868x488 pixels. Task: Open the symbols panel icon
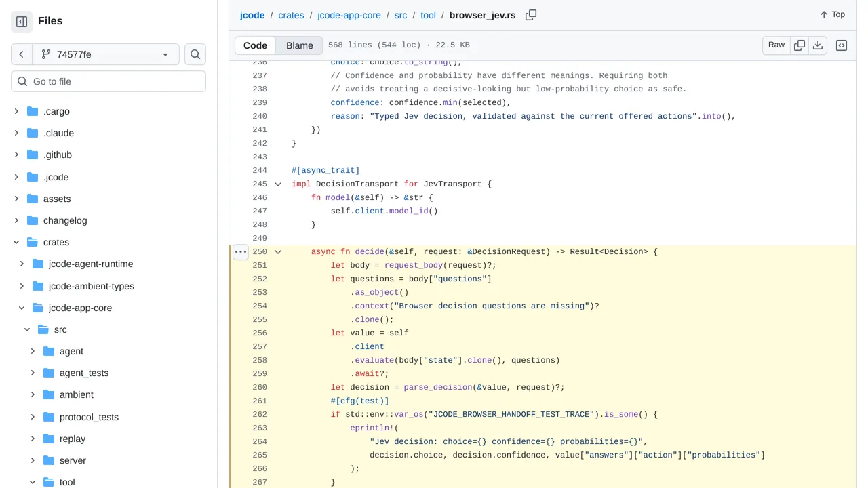point(842,45)
